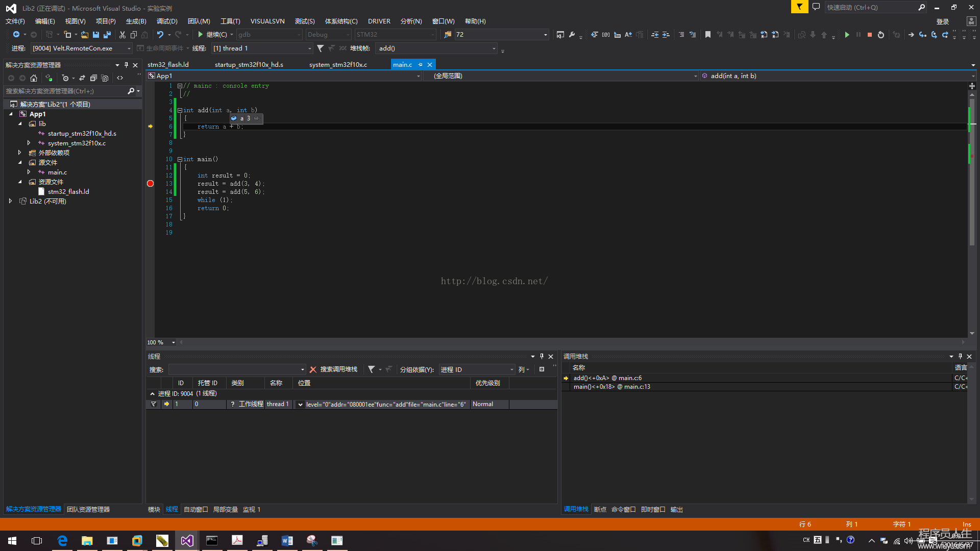
Task: Open the stack frame dropdown add()
Action: click(436, 48)
